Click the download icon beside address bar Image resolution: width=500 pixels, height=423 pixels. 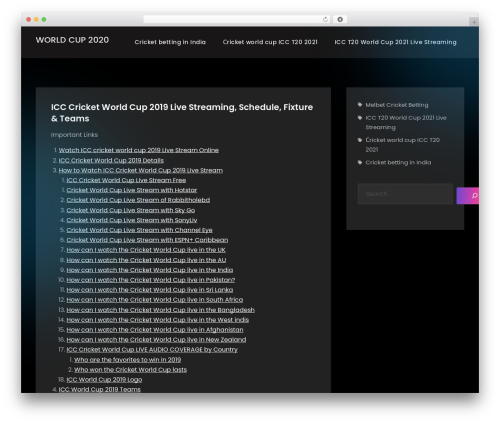(x=340, y=20)
